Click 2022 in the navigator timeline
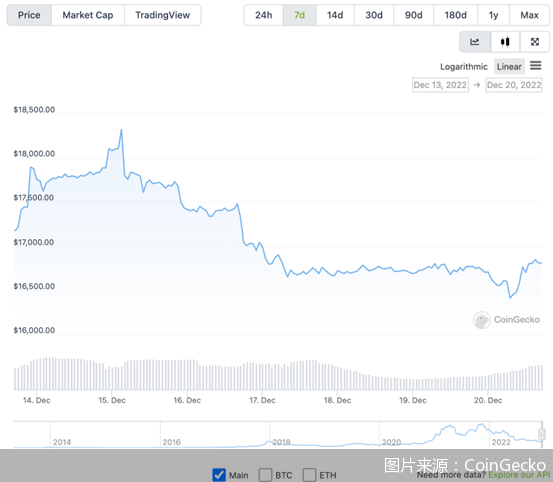553x482 pixels. pyautogui.click(x=501, y=442)
